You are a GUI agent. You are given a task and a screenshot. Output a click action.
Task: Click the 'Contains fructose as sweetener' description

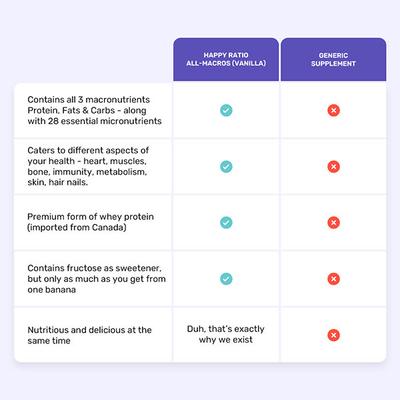(x=97, y=279)
